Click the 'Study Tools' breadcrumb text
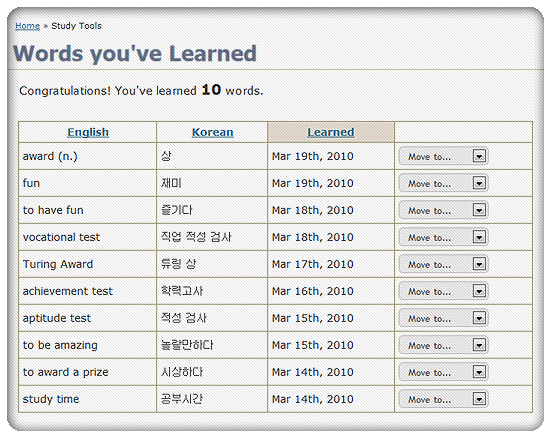The width and height of the screenshot is (551, 439). tap(76, 26)
